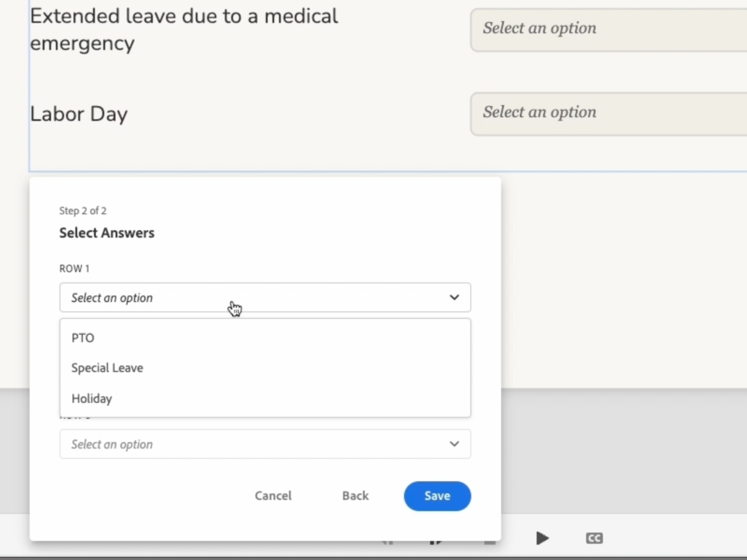
Task: Pick the Holiday option from the list
Action: 92,399
